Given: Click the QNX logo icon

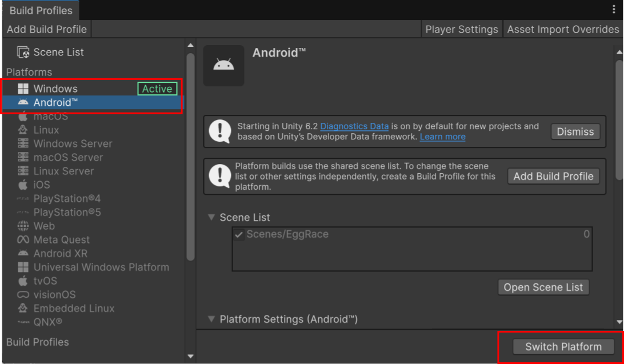Looking at the screenshot, I should click(x=23, y=322).
